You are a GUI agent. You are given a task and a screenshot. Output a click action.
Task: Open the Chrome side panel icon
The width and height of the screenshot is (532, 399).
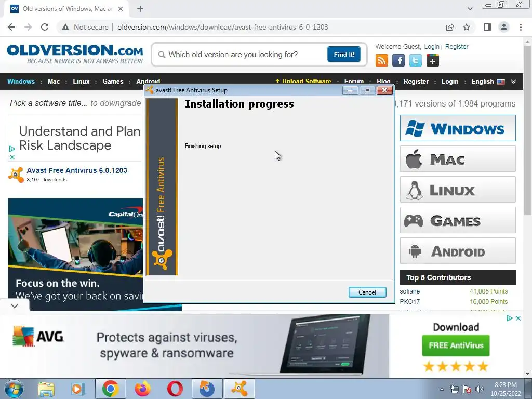coord(487,27)
